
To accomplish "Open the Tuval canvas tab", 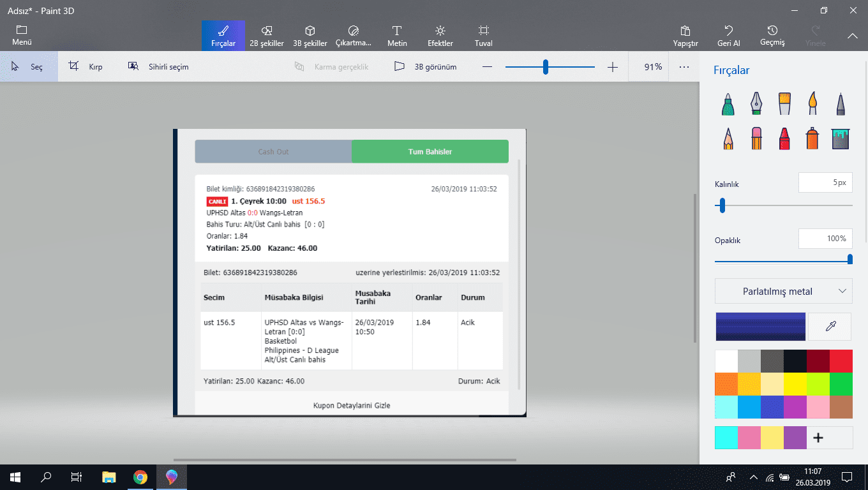I will pyautogui.click(x=484, y=36).
